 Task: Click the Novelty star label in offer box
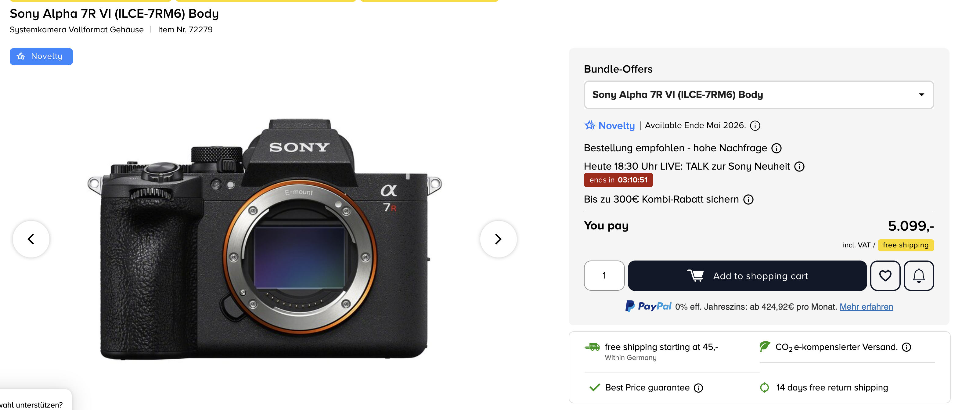[610, 125]
